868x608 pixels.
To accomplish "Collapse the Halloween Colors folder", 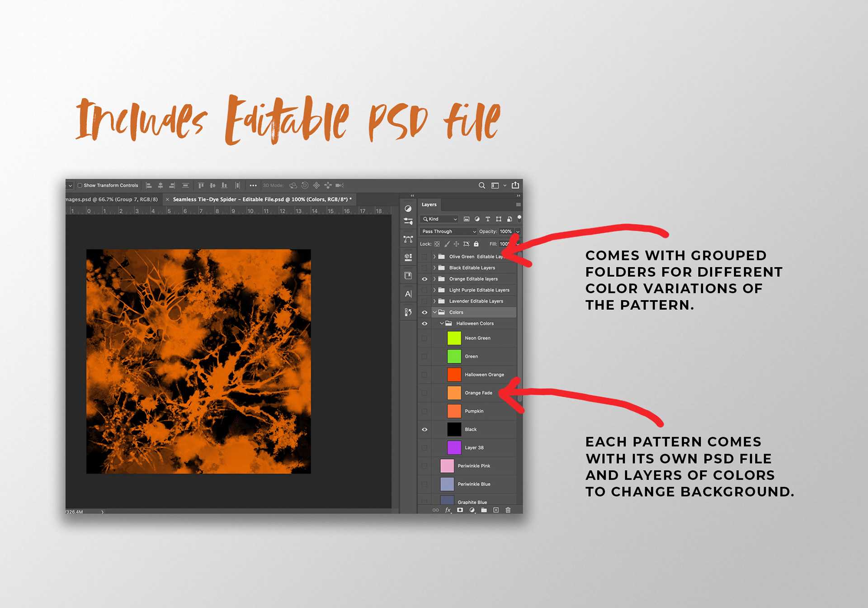I will point(442,323).
